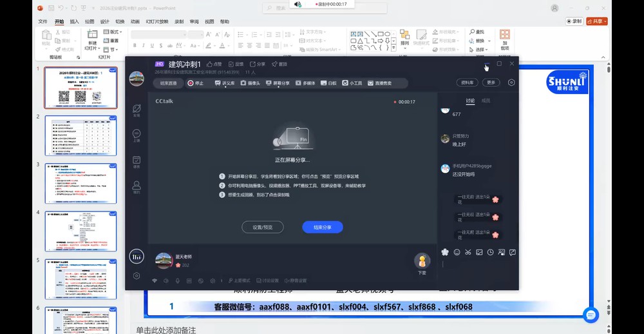The height and width of the screenshot is (334, 644).
Task: Click the 设置/预览 button
Action: (263, 227)
